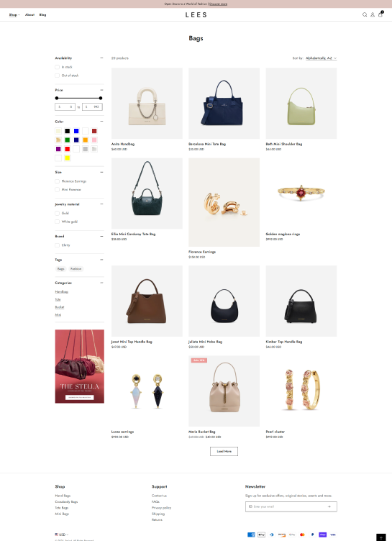
Task: Open the USD currency selector
Action: pyautogui.click(x=62, y=535)
